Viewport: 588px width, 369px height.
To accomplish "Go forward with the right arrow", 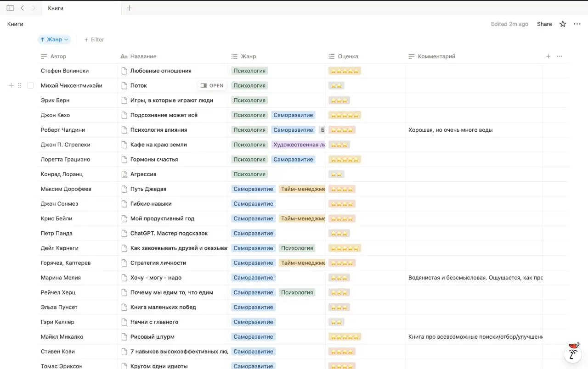I will pyautogui.click(x=34, y=8).
